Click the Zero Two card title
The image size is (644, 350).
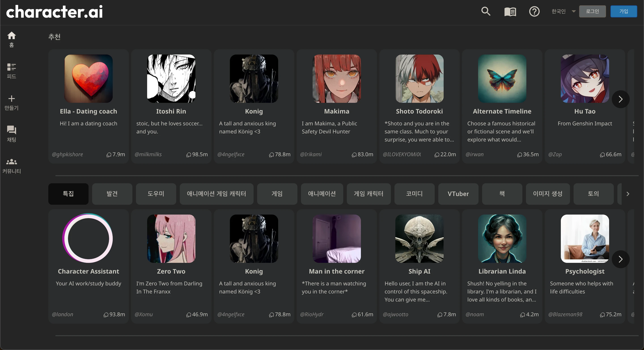(171, 272)
